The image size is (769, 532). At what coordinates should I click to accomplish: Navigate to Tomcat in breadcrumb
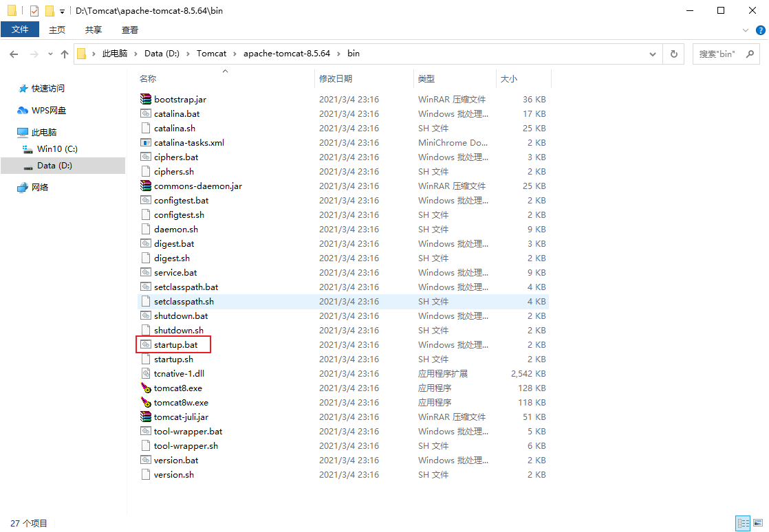click(x=211, y=54)
